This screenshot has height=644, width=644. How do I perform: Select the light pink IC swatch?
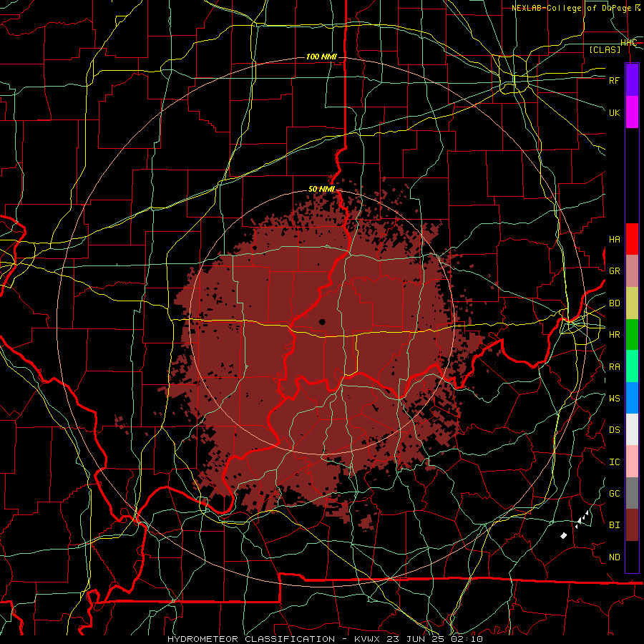[x=632, y=462]
